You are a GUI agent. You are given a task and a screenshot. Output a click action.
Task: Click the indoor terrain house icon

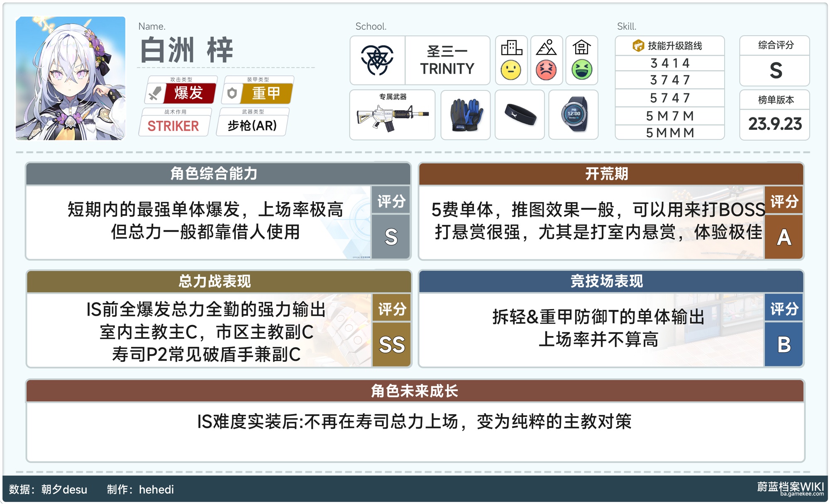[581, 48]
